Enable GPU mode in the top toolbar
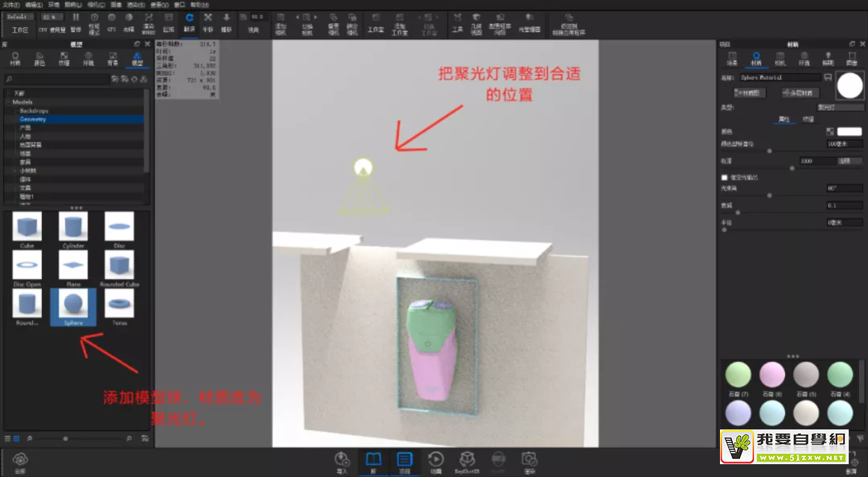 tap(111, 19)
